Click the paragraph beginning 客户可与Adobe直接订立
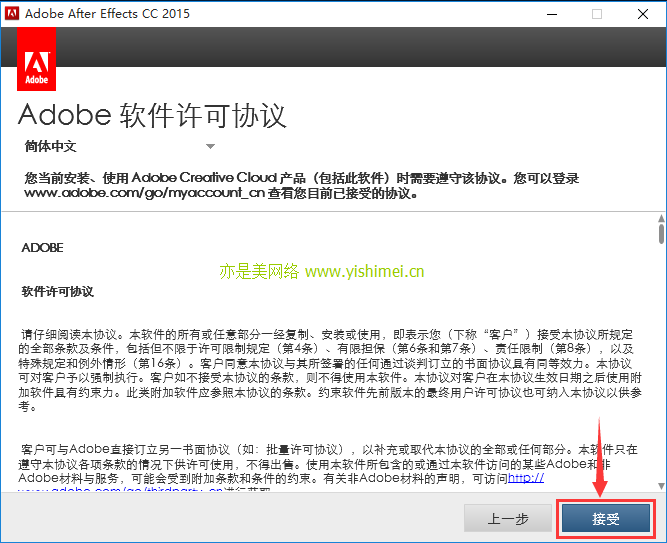The width and height of the screenshot is (667, 543). [328, 468]
